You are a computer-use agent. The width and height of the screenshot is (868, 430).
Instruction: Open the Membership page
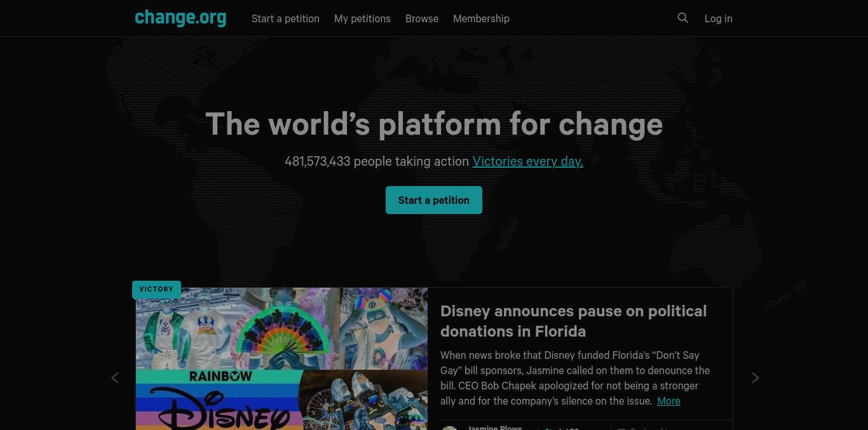(481, 18)
